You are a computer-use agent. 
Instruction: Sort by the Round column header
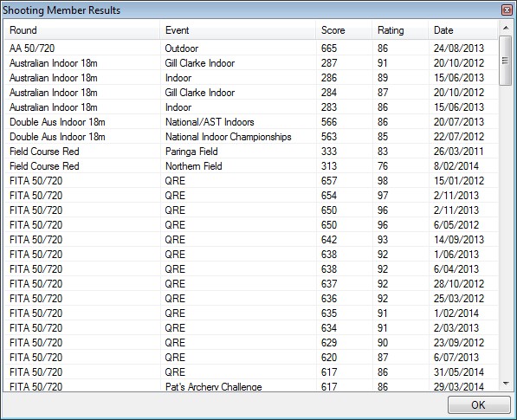pyautogui.click(x=82, y=30)
